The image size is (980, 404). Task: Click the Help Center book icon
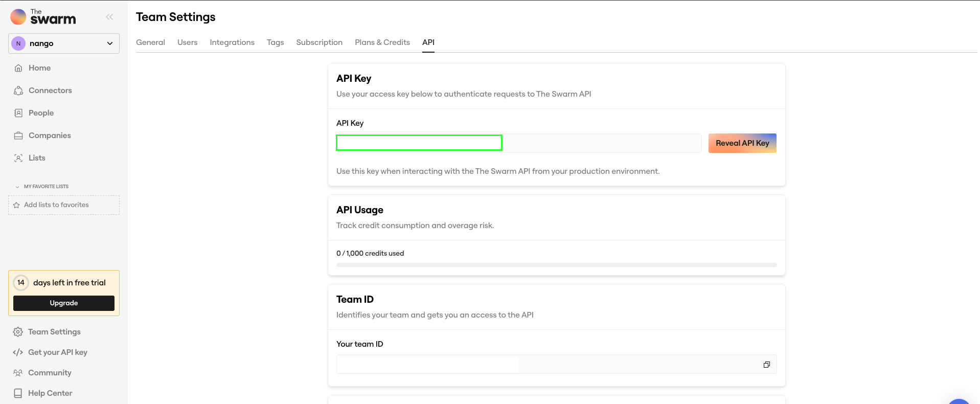point(18,393)
